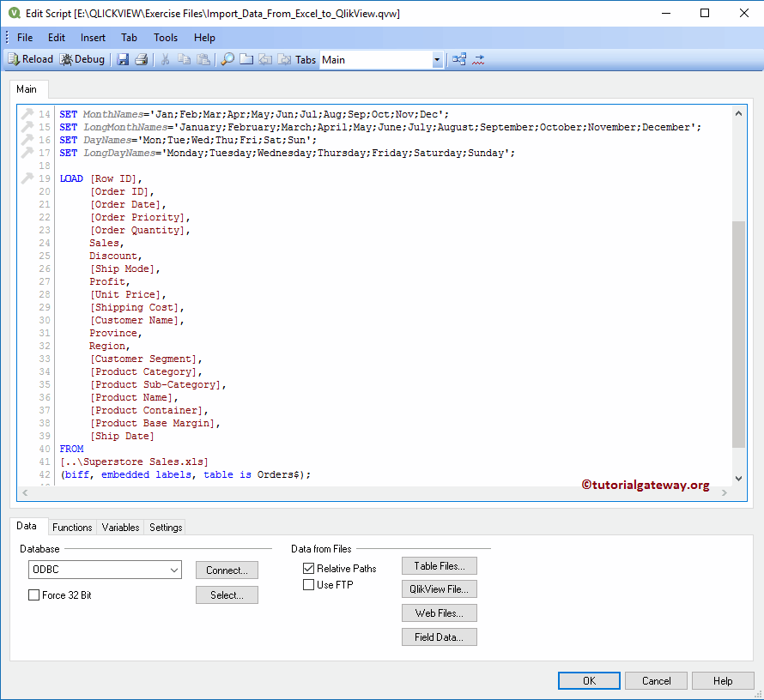This screenshot has width=764, height=700.
Task: Start the Debug tool in toolbar
Action: point(82,59)
